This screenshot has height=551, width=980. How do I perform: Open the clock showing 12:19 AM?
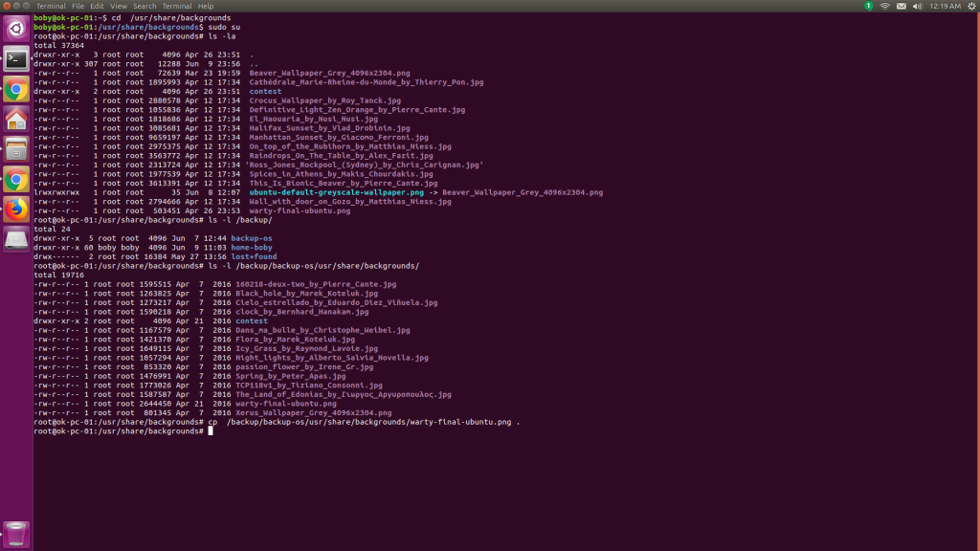point(946,8)
